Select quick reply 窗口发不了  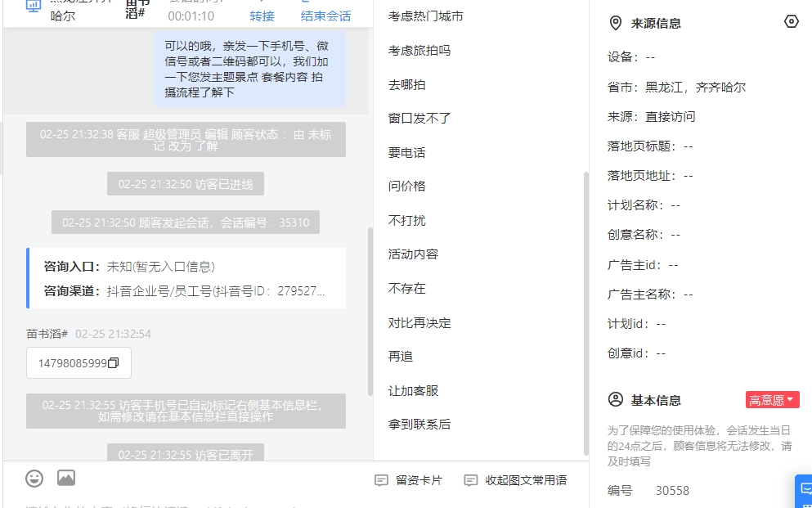pyautogui.click(x=419, y=119)
